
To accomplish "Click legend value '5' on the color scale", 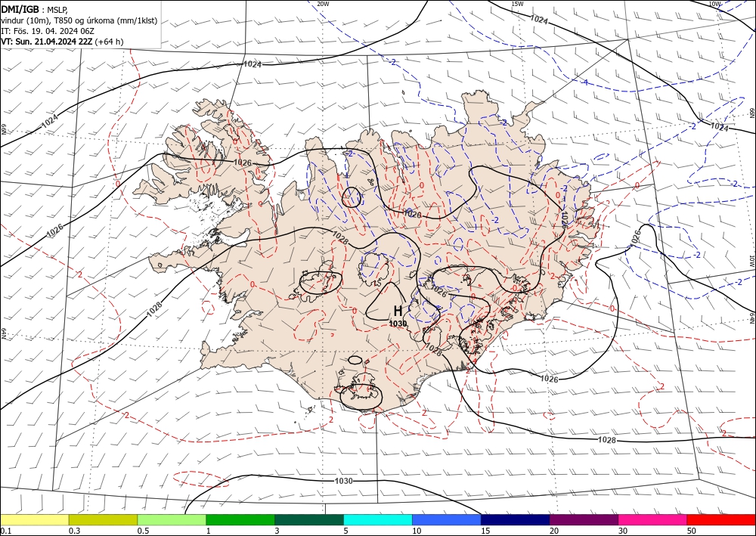I will coord(346,531).
